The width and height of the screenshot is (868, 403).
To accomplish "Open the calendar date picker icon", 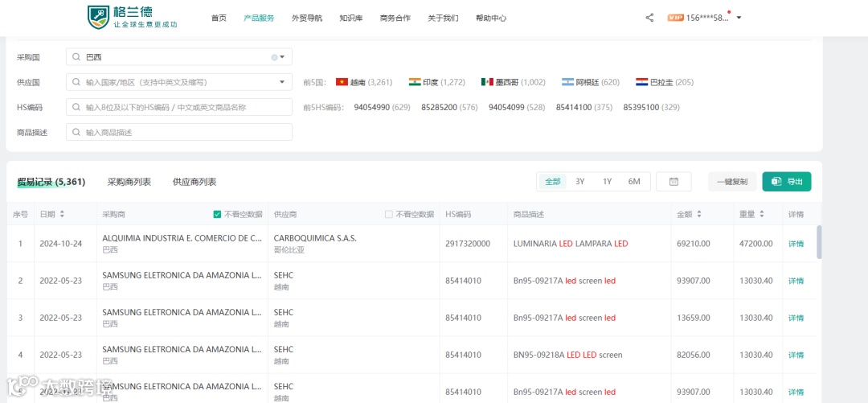I will [674, 181].
